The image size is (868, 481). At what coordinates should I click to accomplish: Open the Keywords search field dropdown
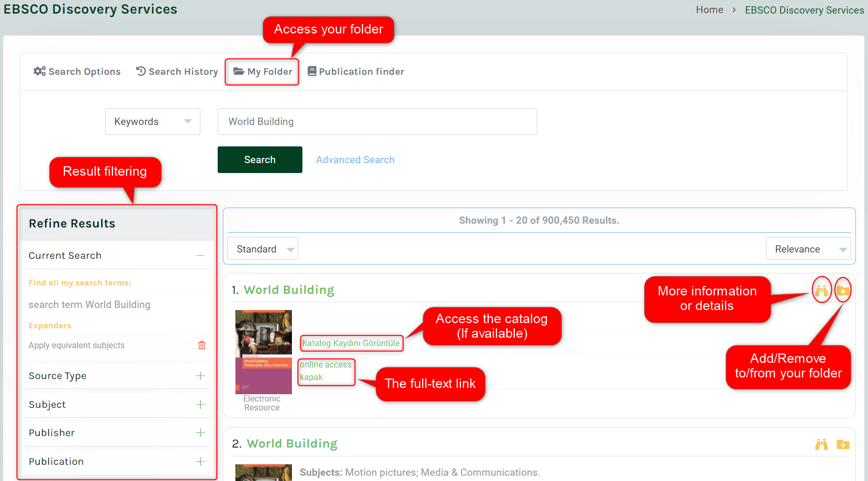coord(153,122)
